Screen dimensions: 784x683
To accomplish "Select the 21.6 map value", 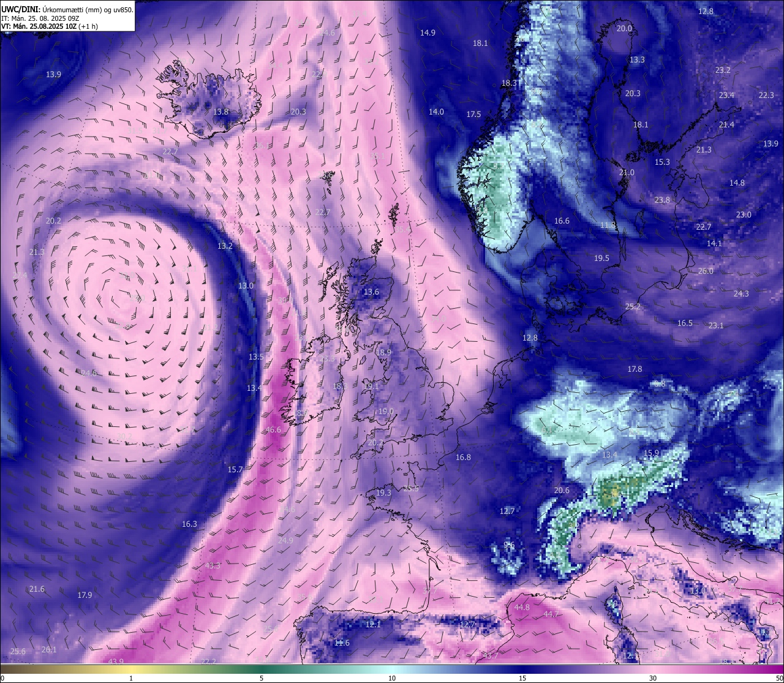I will [37, 589].
